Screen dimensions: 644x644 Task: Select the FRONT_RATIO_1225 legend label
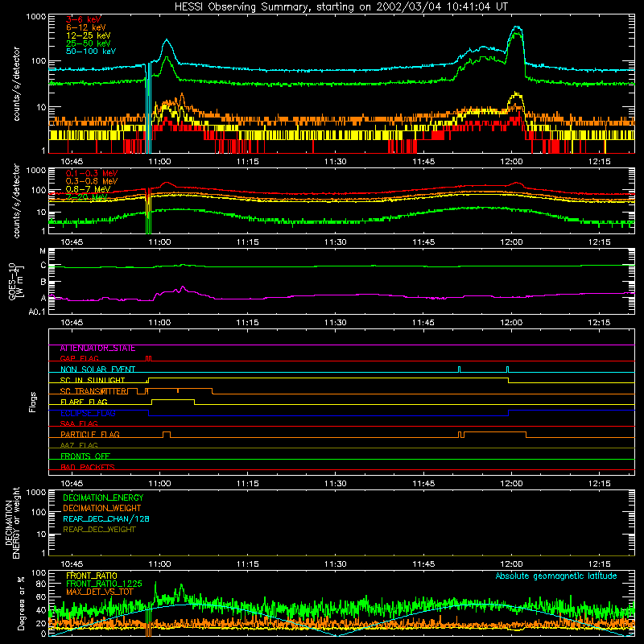point(104,584)
